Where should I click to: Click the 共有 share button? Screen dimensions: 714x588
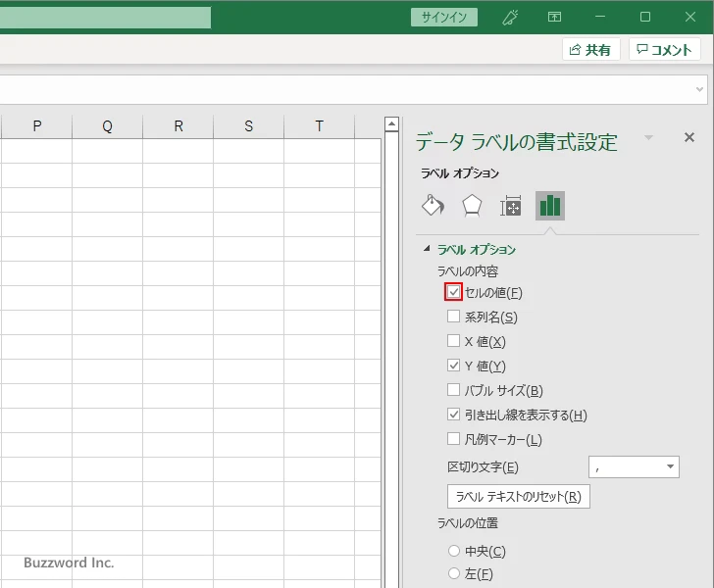590,49
